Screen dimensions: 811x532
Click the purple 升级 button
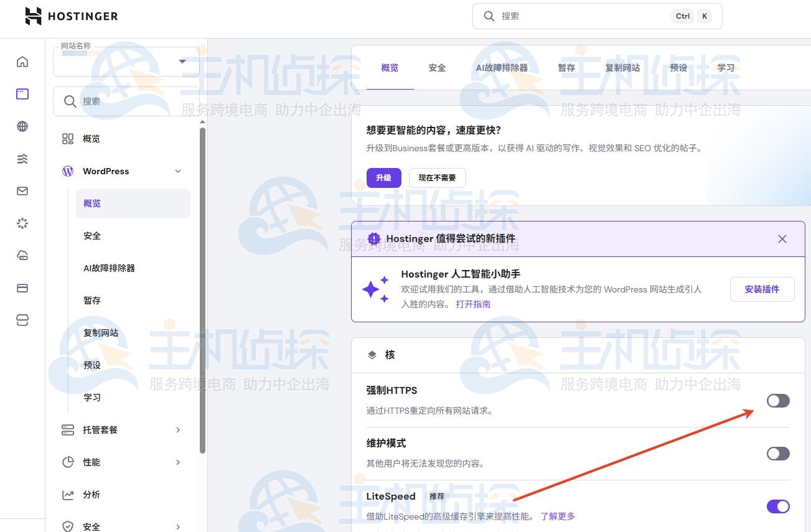383,178
